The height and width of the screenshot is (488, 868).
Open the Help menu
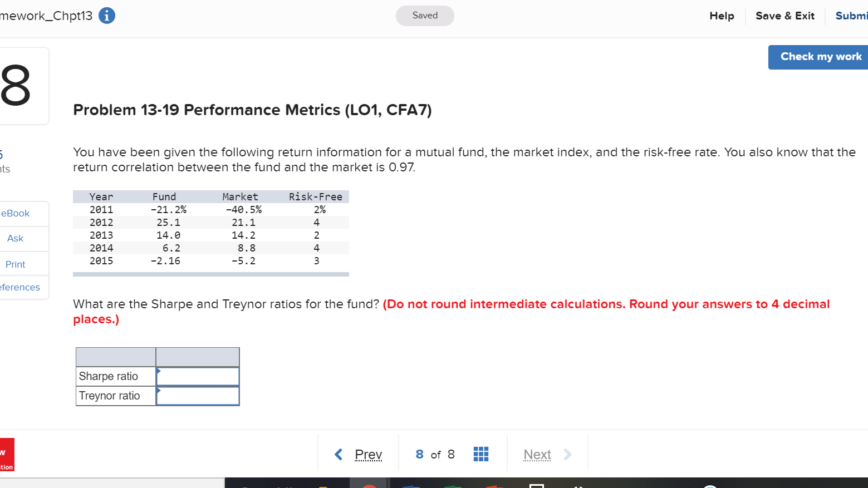coord(722,16)
